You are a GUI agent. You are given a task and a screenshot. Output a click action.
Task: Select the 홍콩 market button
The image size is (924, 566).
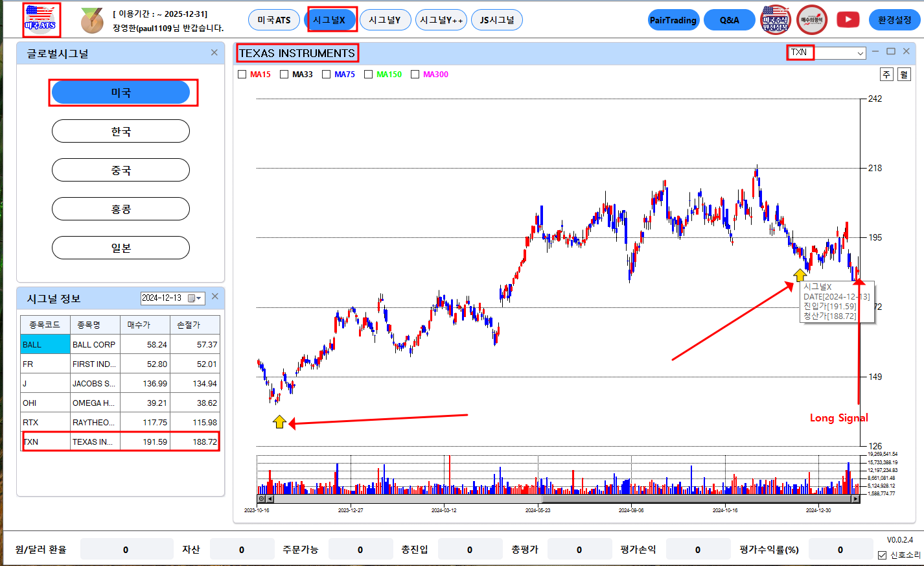(x=121, y=209)
